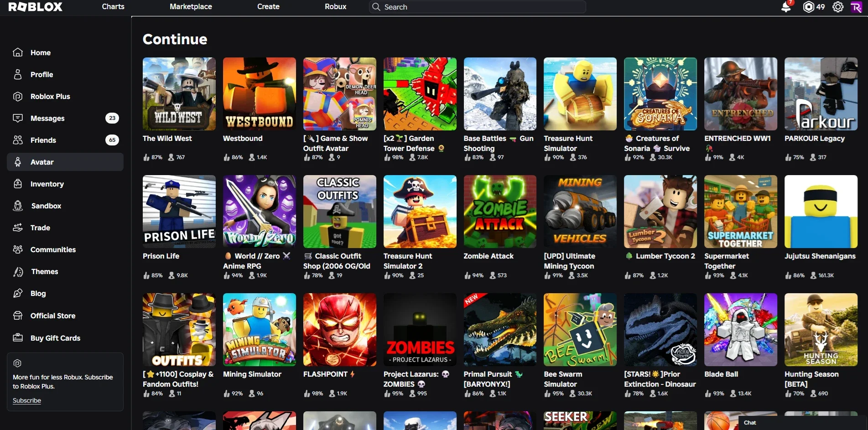Screen dimensions: 868x430
Task: Open the Blade Ball title link
Action: 721,374
